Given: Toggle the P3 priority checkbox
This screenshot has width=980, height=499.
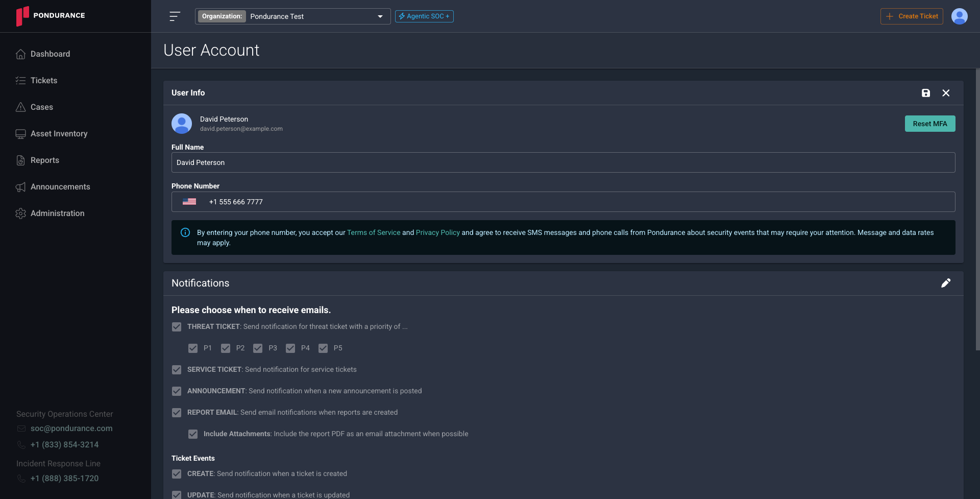Looking at the screenshot, I should [258, 348].
